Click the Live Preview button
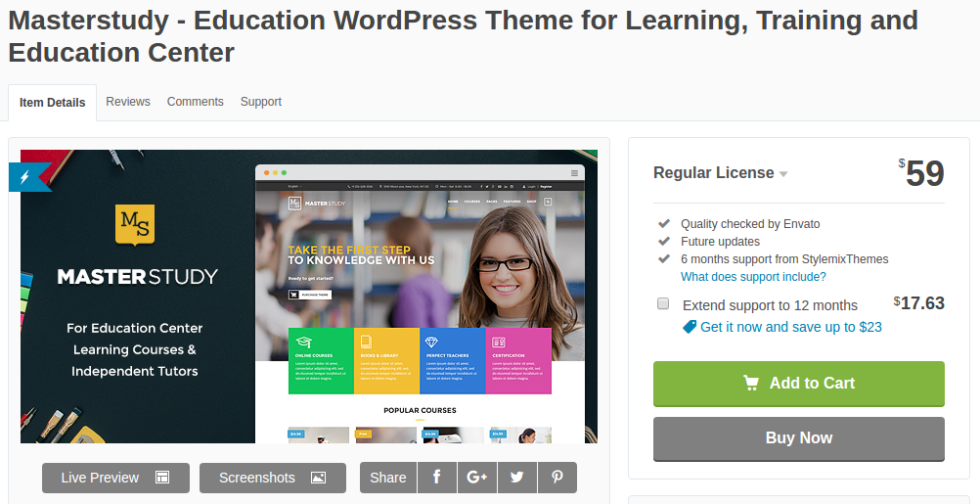 [115, 478]
